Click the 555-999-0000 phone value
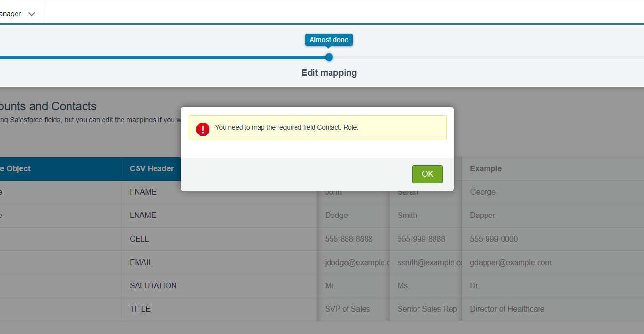644x334 pixels. tap(494, 239)
